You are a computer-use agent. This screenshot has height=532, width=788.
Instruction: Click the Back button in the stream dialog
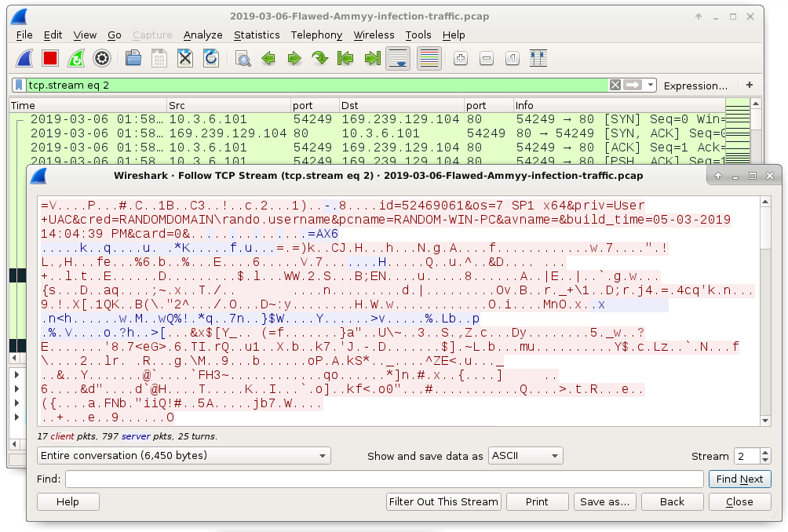tap(673, 502)
